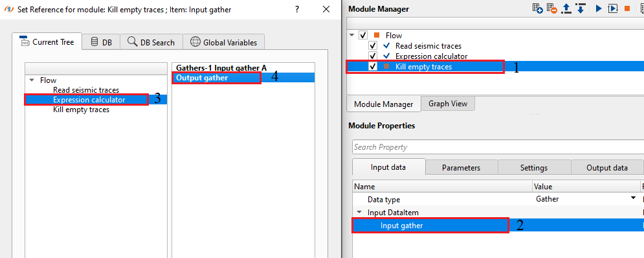The width and height of the screenshot is (644, 258).
Task: Click the brown square icon beside Kill empty traces
Action: point(386,66)
